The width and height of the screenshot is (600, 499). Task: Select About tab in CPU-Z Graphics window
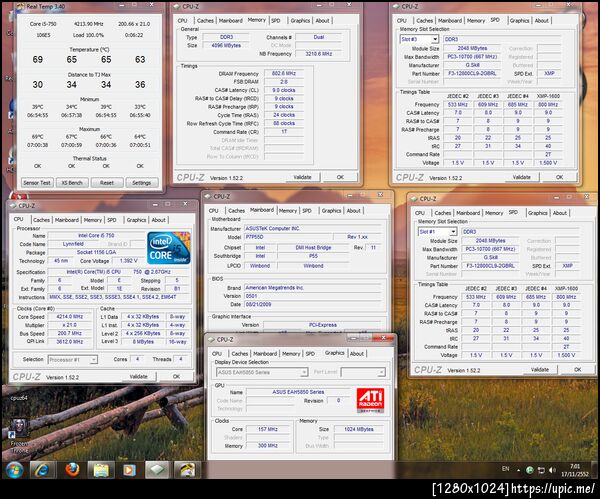357,354
